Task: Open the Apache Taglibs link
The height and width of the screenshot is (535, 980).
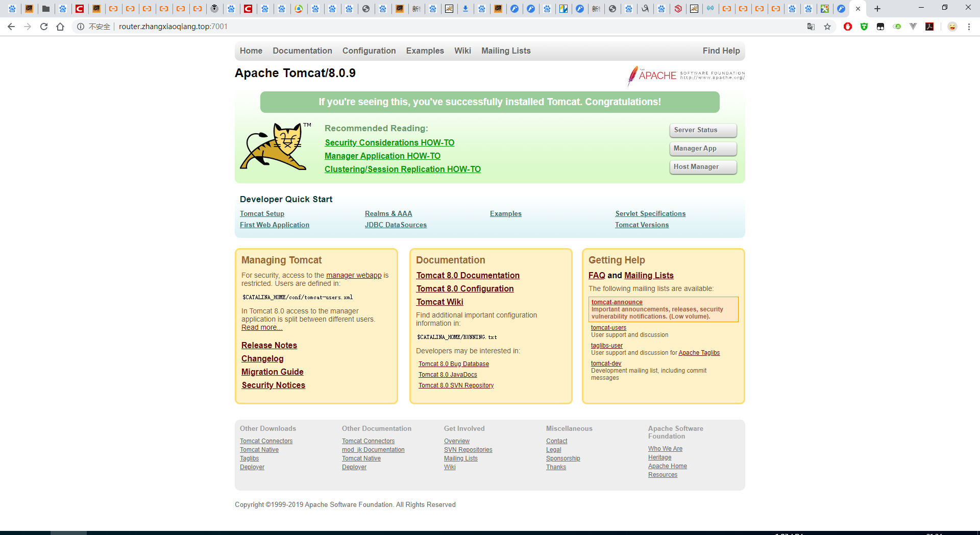Action: pyautogui.click(x=699, y=353)
